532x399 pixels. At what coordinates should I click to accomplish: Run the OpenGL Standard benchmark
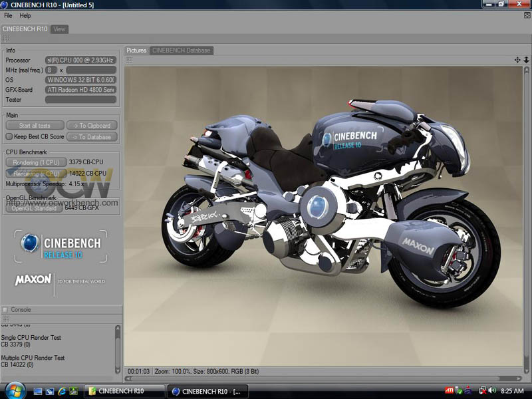point(34,208)
